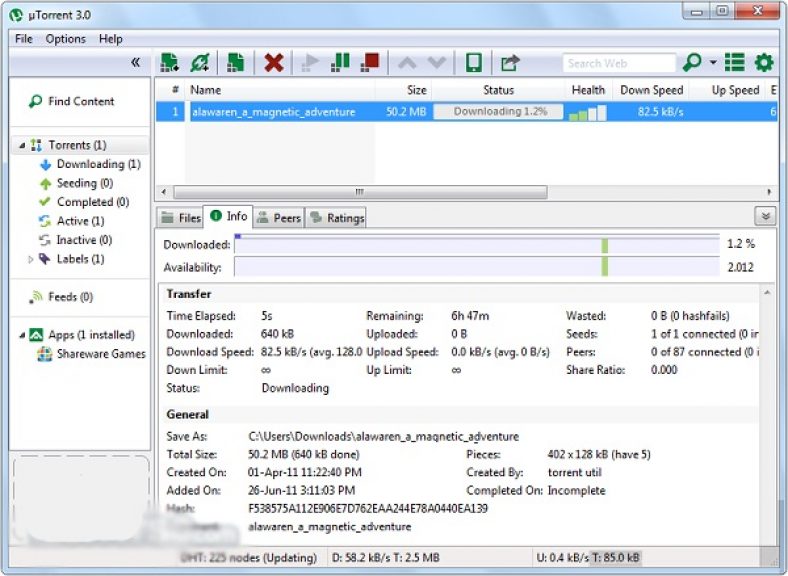
Task: Click the Downloaded pieces progress bar
Action: click(477, 244)
